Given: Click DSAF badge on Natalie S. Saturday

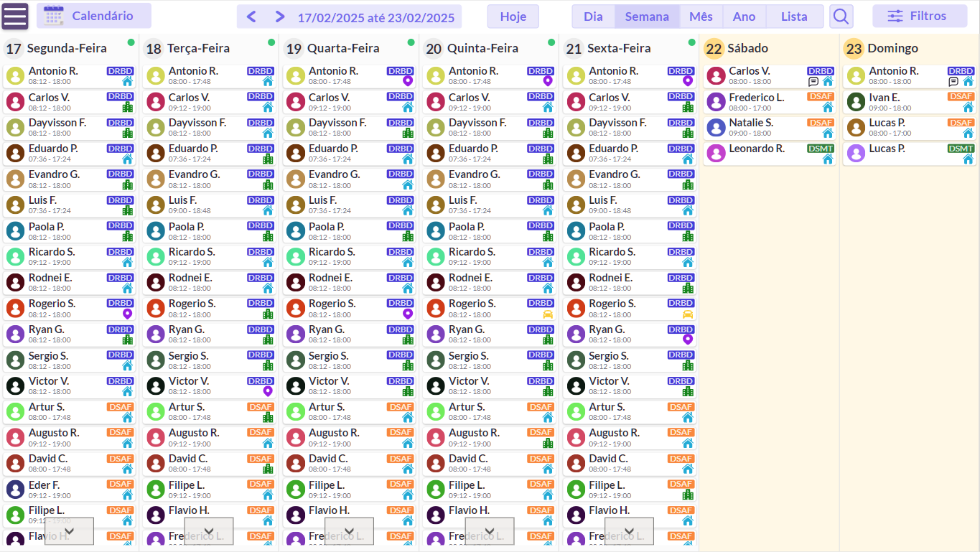Looking at the screenshot, I should click(821, 123).
